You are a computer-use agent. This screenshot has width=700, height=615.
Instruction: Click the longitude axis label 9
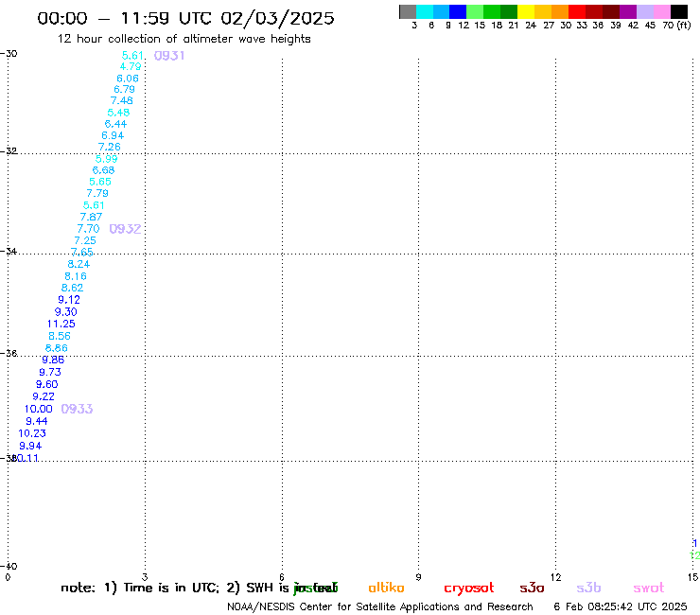pyautogui.click(x=418, y=577)
